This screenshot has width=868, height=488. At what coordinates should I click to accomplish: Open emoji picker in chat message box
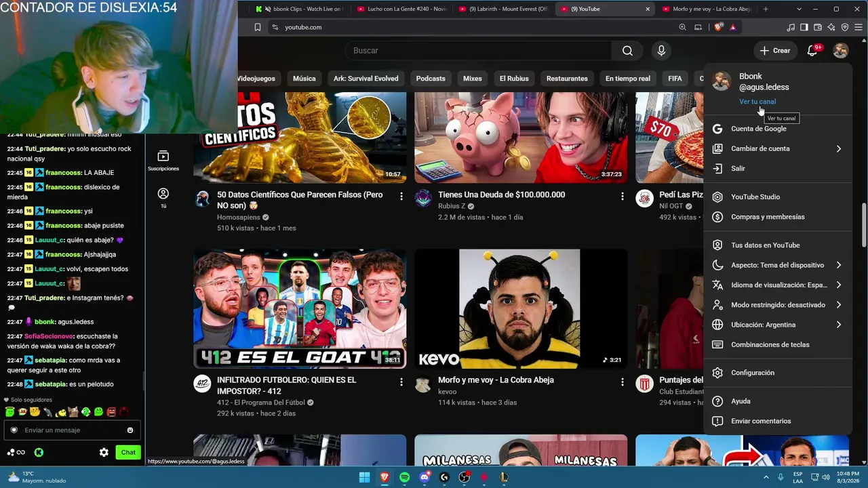click(130, 430)
